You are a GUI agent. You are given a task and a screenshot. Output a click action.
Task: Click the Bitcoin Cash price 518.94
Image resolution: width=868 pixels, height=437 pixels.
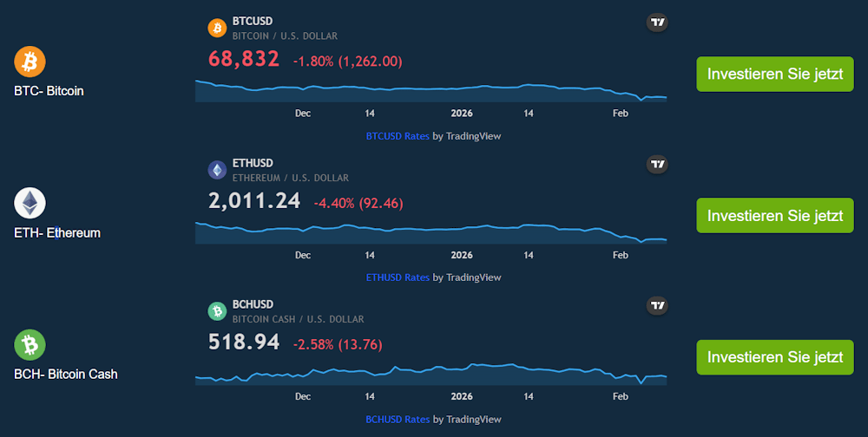[x=244, y=342]
